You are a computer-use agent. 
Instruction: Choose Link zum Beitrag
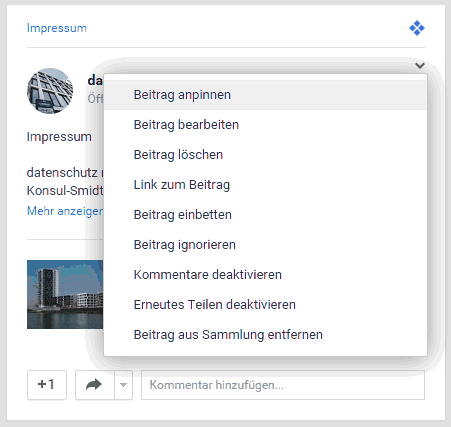pos(265,185)
